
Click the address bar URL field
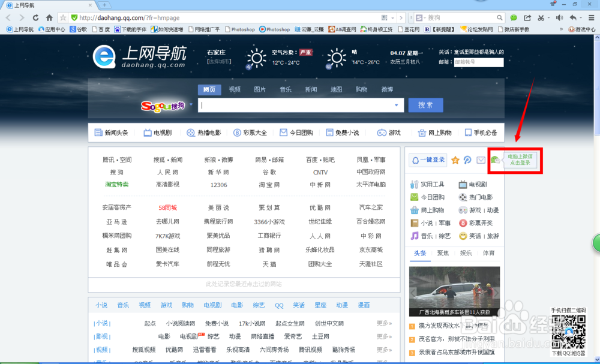229,18
